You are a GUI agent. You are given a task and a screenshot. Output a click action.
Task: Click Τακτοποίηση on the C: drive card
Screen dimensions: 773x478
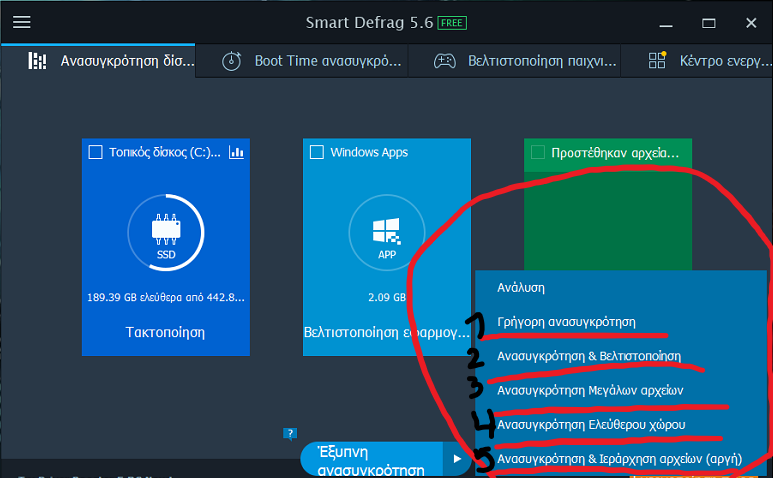pos(165,332)
